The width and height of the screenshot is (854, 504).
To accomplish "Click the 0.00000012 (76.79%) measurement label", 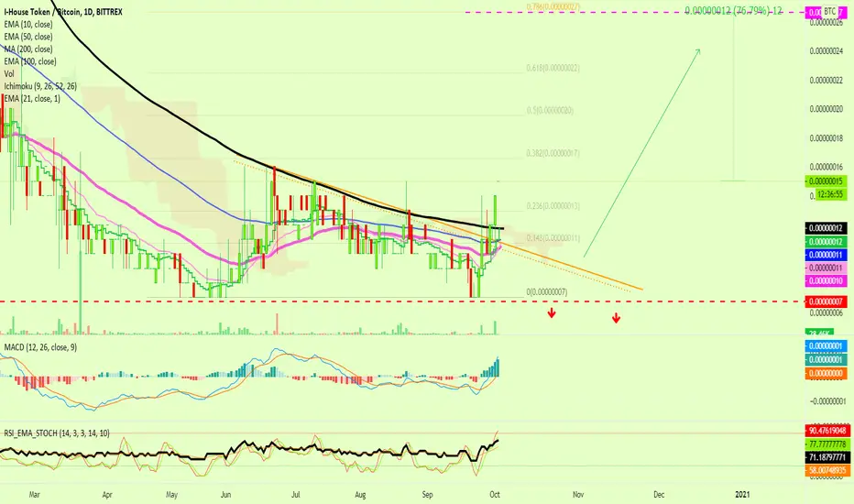I will pos(734,10).
